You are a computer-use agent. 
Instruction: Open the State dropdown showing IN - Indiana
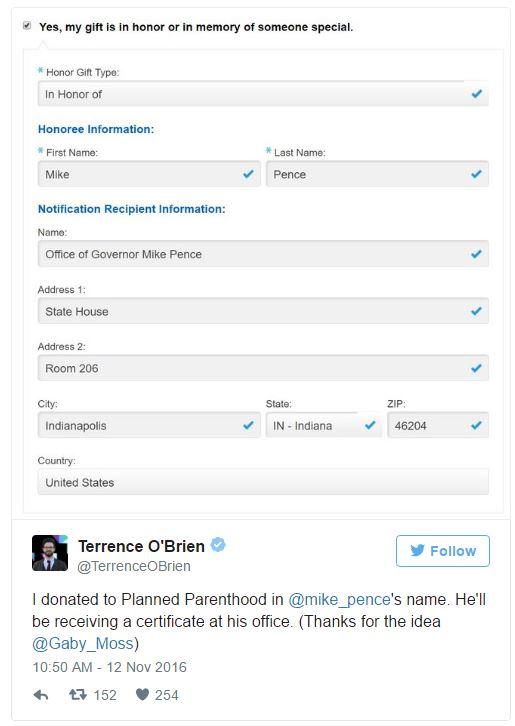[x=324, y=425]
